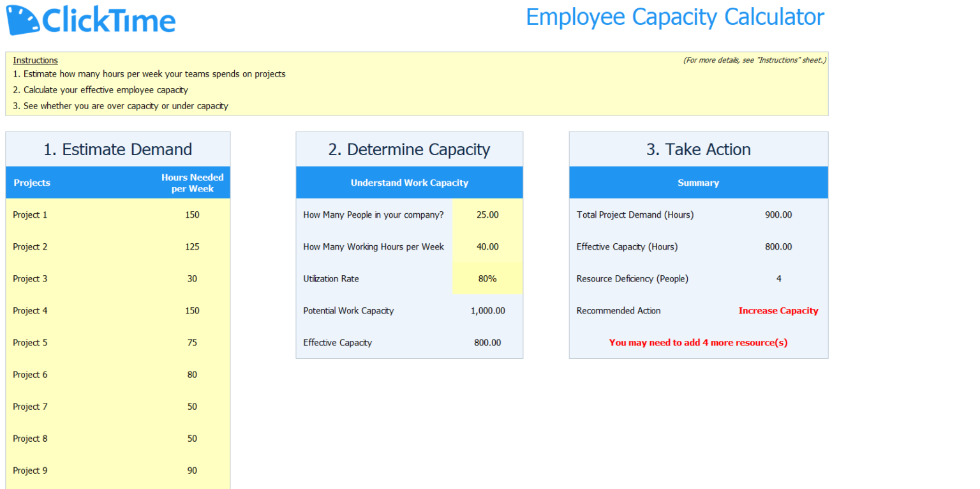Click the Total Project Demand value 900.00

tap(778, 215)
